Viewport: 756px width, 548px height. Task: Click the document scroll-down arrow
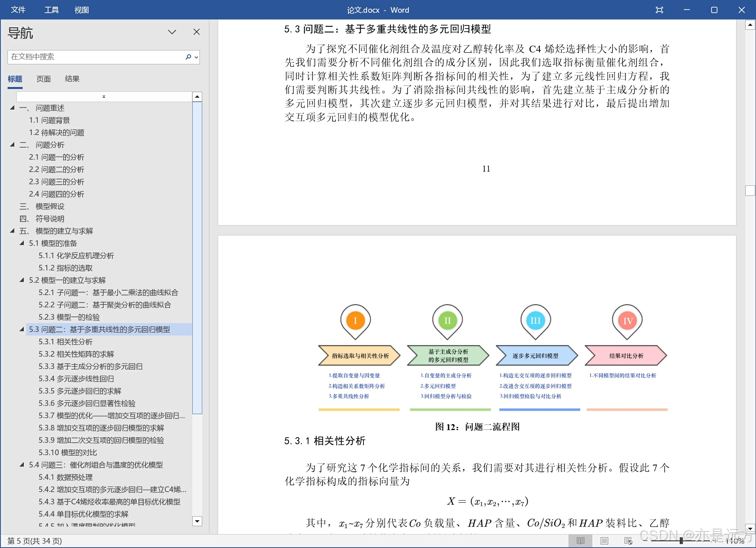pos(750,529)
